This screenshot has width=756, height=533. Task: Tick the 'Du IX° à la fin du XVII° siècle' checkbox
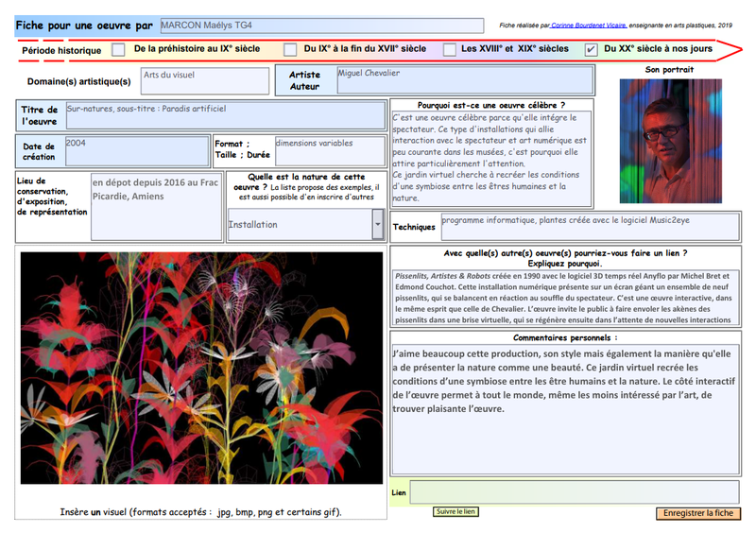(x=291, y=49)
